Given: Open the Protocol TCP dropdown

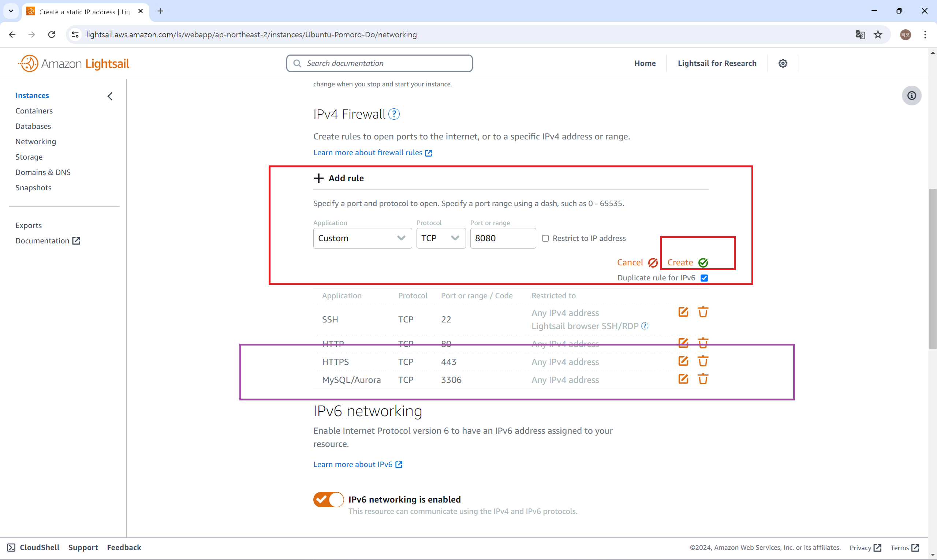Looking at the screenshot, I should [440, 238].
